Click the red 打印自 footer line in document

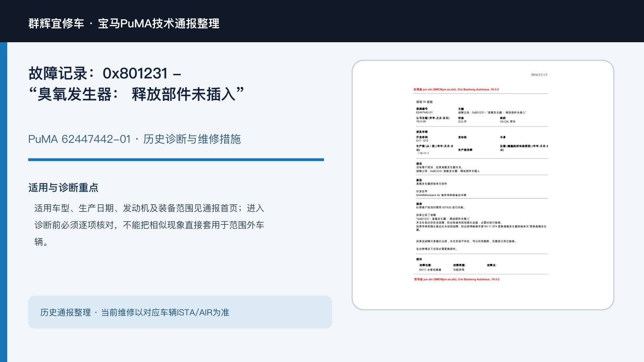[457, 279]
